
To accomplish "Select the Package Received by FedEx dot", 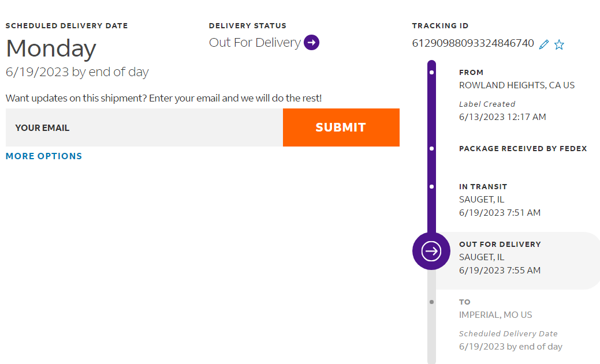I will (x=432, y=149).
